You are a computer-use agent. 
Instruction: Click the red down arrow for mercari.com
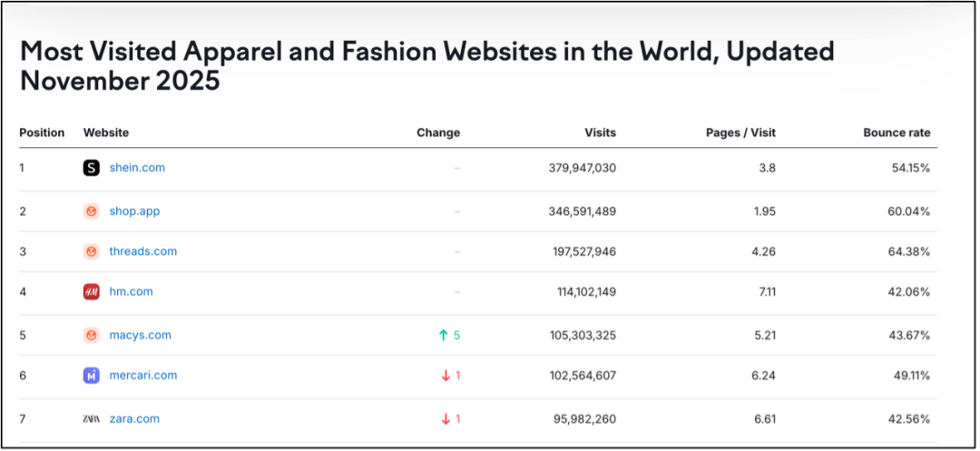click(446, 375)
